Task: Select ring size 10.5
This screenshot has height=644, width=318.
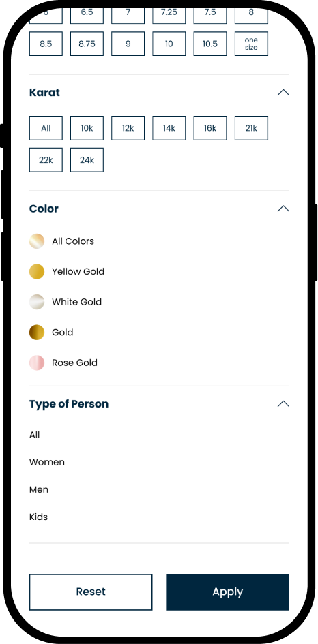Action: point(210,44)
